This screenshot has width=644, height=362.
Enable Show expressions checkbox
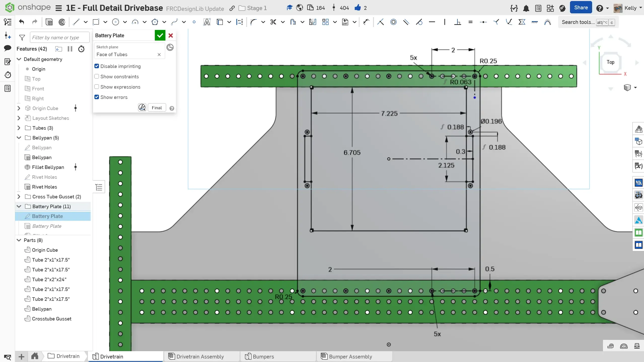97,87
